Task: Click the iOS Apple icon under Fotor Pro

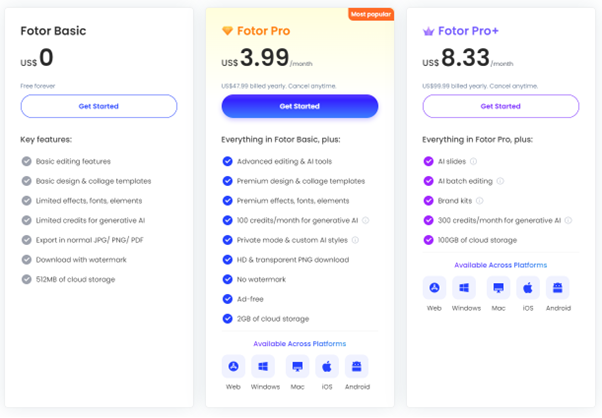Action: (326, 366)
